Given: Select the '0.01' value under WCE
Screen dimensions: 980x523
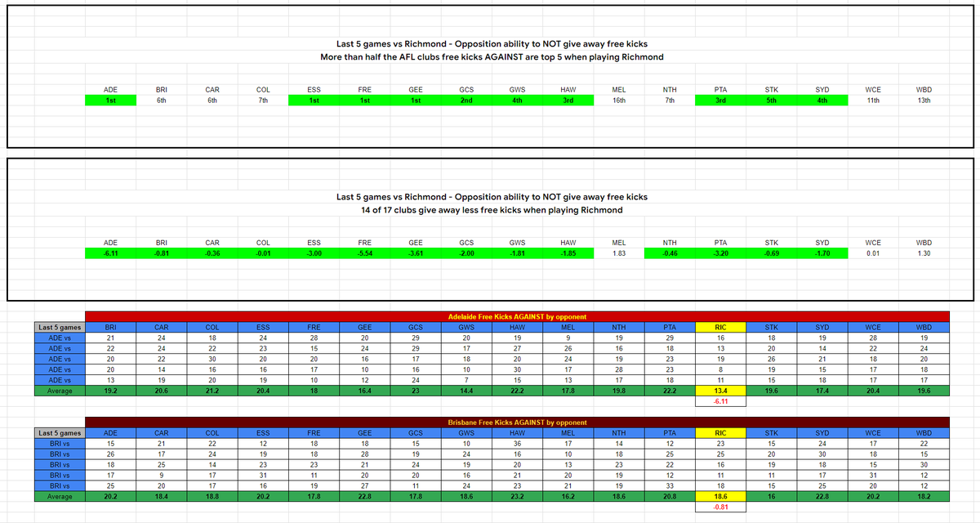Looking at the screenshot, I should (x=873, y=253).
